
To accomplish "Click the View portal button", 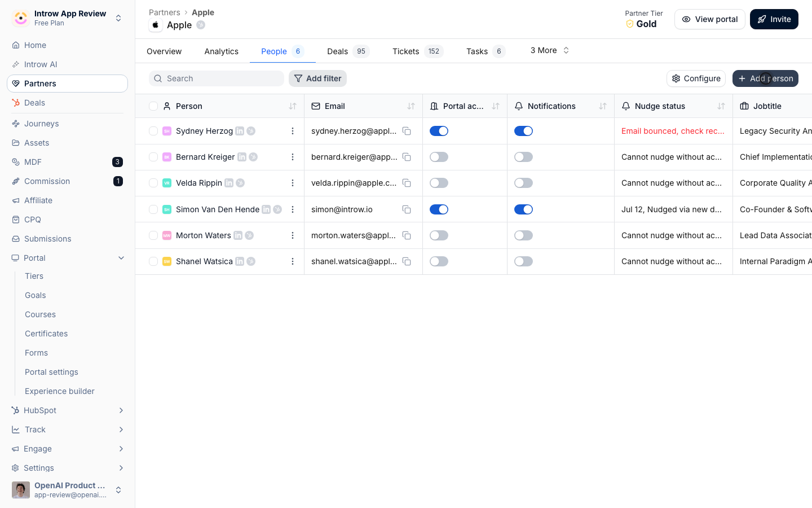I will tap(710, 19).
